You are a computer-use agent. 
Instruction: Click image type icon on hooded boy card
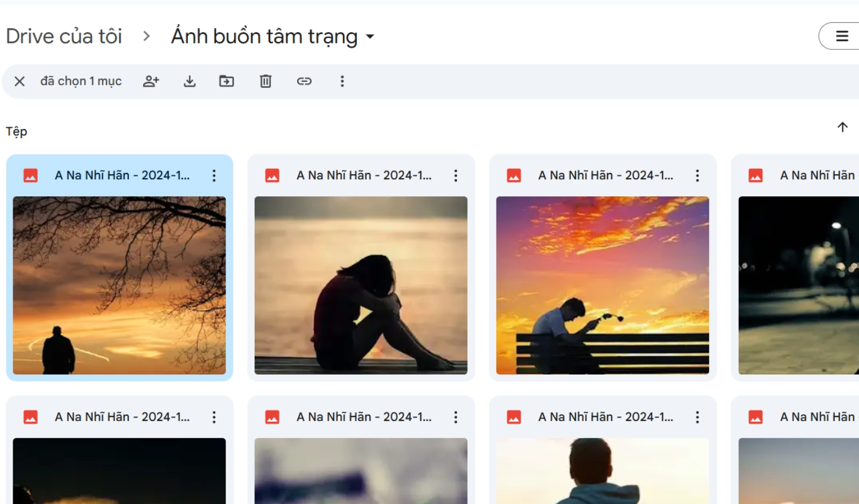[x=514, y=418]
